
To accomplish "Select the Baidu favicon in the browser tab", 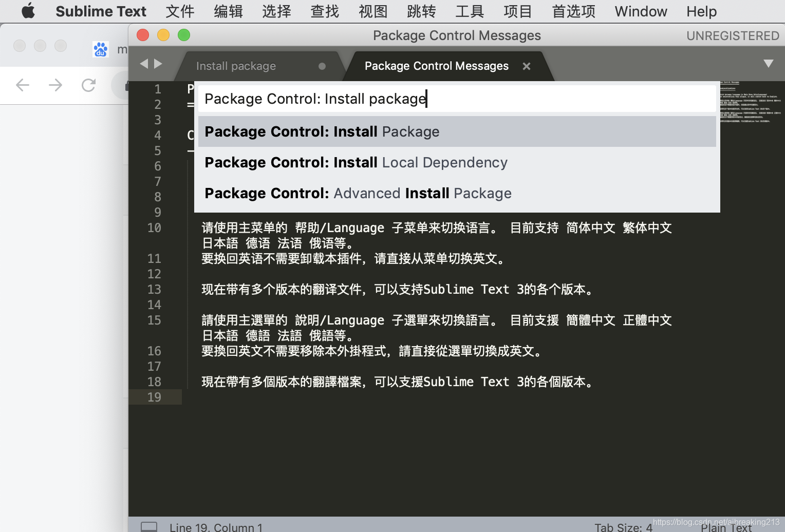I will [x=101, y=49].
